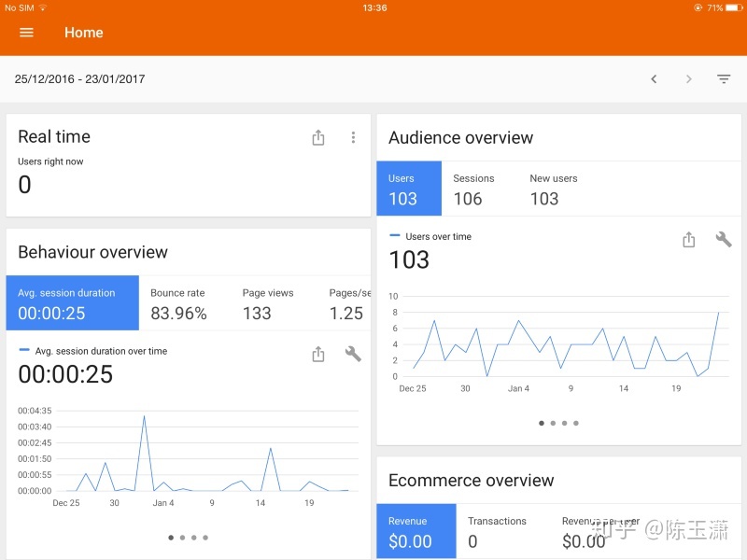
Task: Tap the Jan 4 label on session chart
Action: [162, 503]
